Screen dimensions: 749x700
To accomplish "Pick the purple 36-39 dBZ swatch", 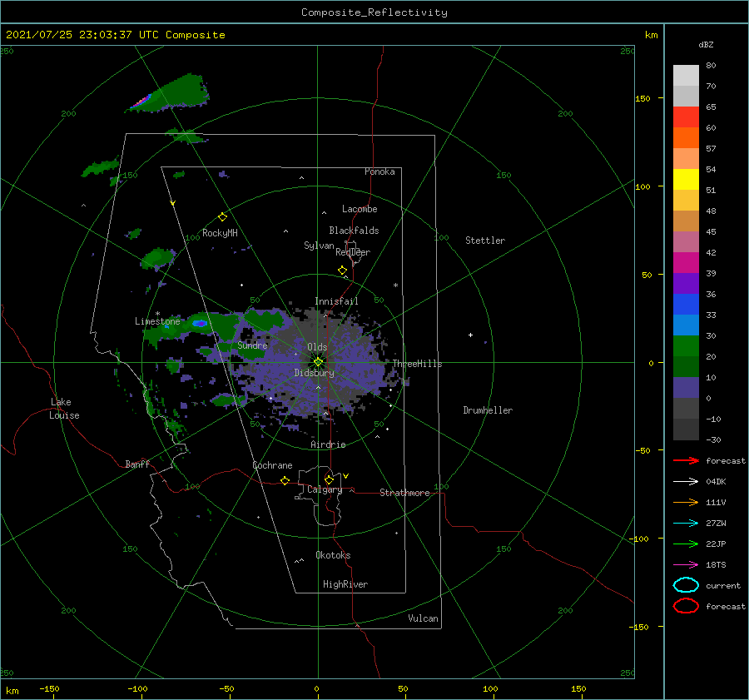I will (686, 283).
